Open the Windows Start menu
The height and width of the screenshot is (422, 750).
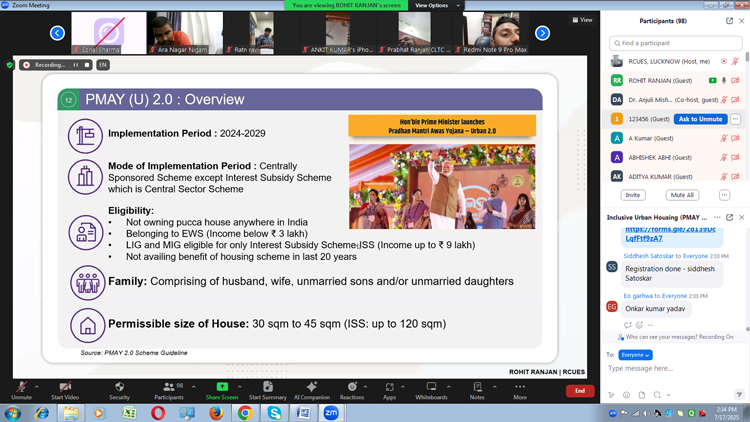[x=12, y=412]
